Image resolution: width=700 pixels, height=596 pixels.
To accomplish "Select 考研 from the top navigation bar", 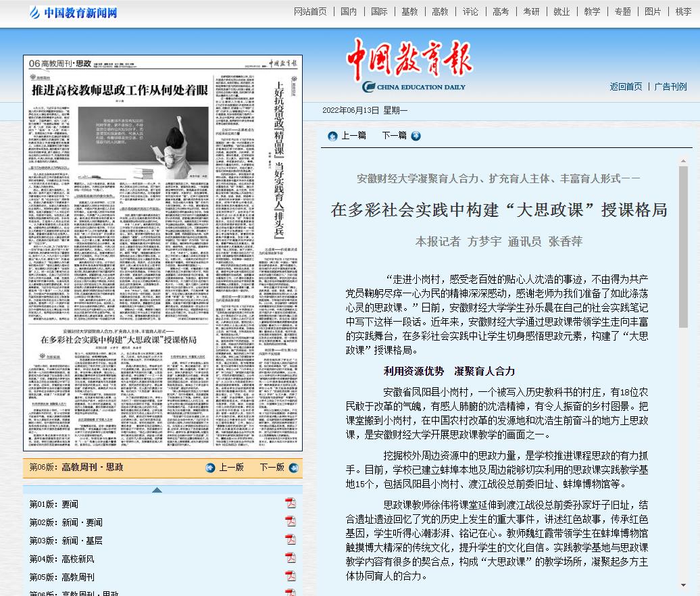I will coord(531,11).
